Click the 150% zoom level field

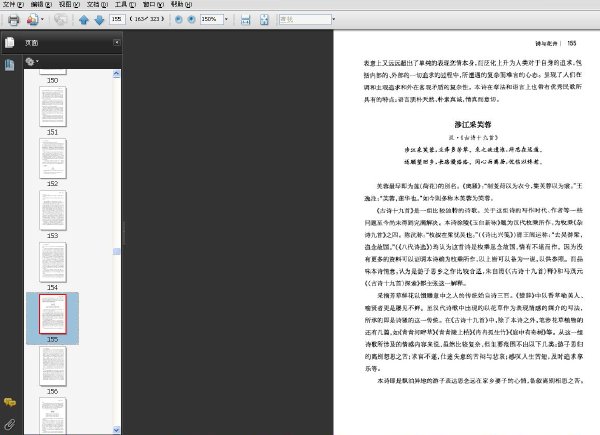[x=212, y=19]
